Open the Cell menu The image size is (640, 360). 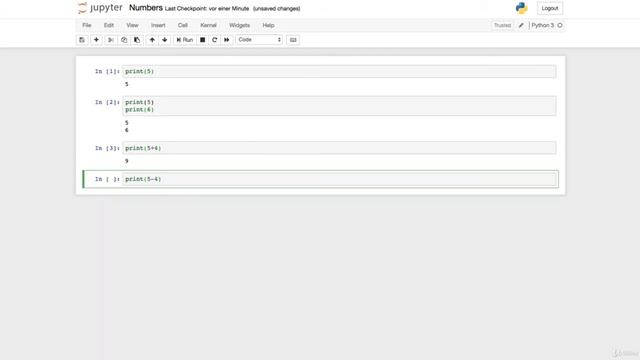click(x=182, y=25)
